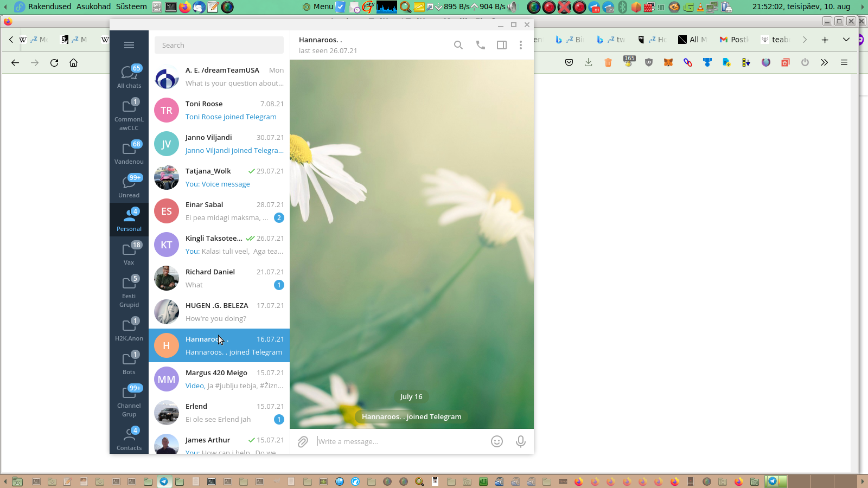Viewport: 868px width, 488px height.
Task: Click the Write a message field
Action: (x=401, y=441)
